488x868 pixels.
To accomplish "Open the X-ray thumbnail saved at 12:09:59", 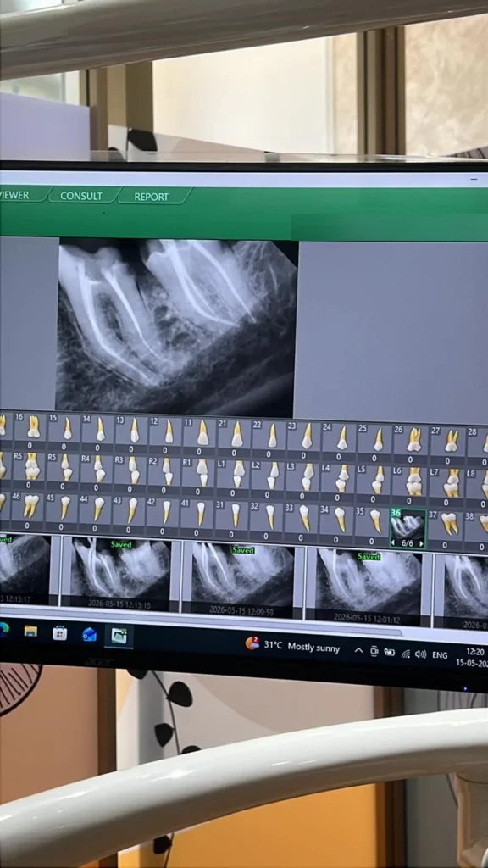I will point(243,579).
